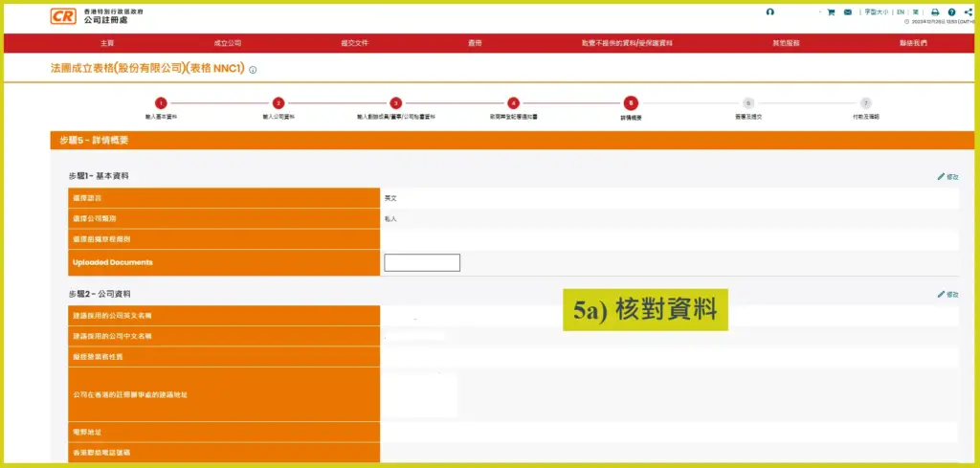The width and height of the screenshot is (980, 468).
Task: Go to step 1 circle in progress bar
Action: tap(161, 102)
